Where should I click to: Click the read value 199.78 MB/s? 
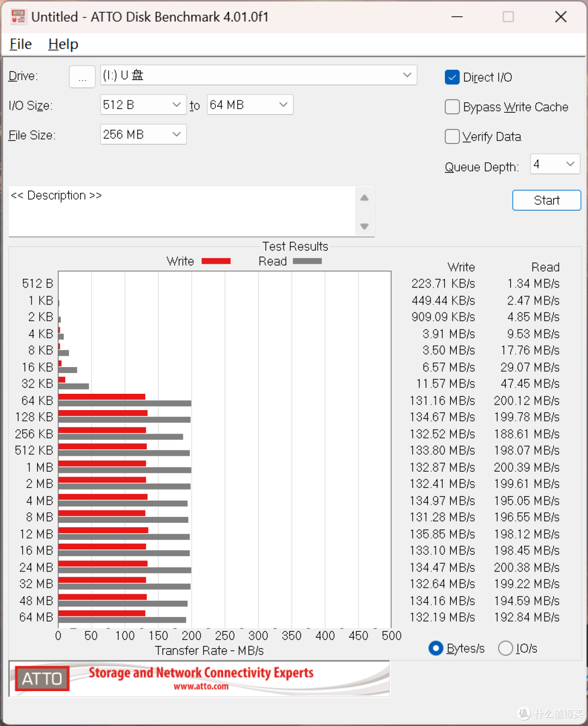click(527, 417)
